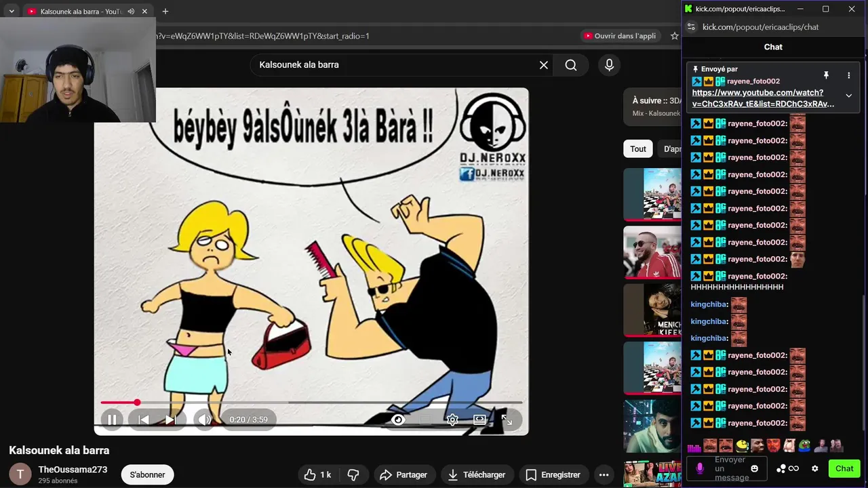The image size is (868, 488).
Task: Click the Partager share button
Action: (x=403, y=474)
